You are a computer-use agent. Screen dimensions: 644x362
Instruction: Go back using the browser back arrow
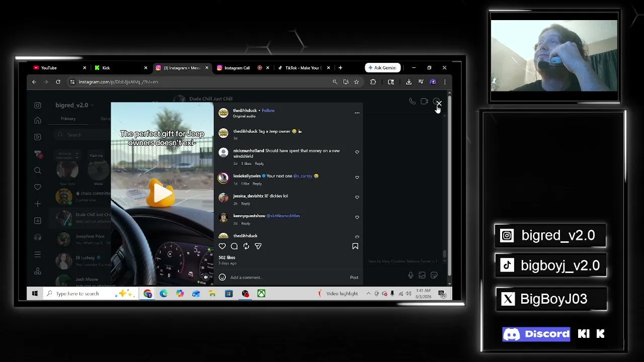tap(34, 82)
